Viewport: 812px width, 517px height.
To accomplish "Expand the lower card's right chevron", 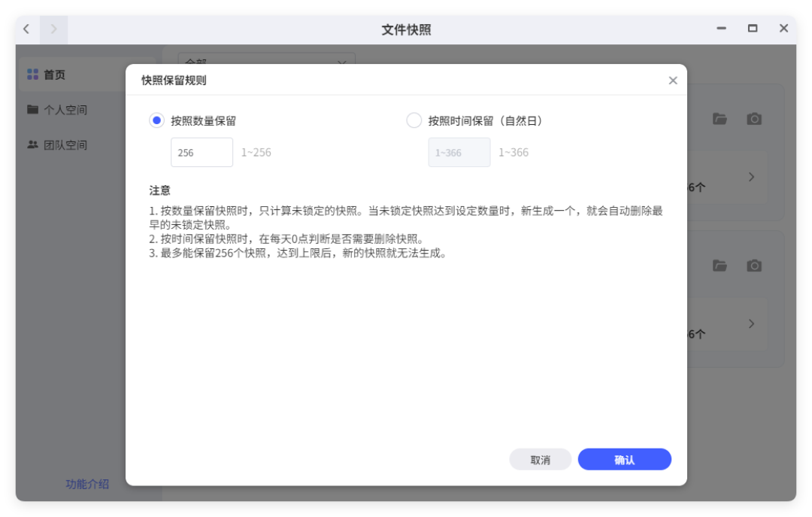I will [751, 324].
